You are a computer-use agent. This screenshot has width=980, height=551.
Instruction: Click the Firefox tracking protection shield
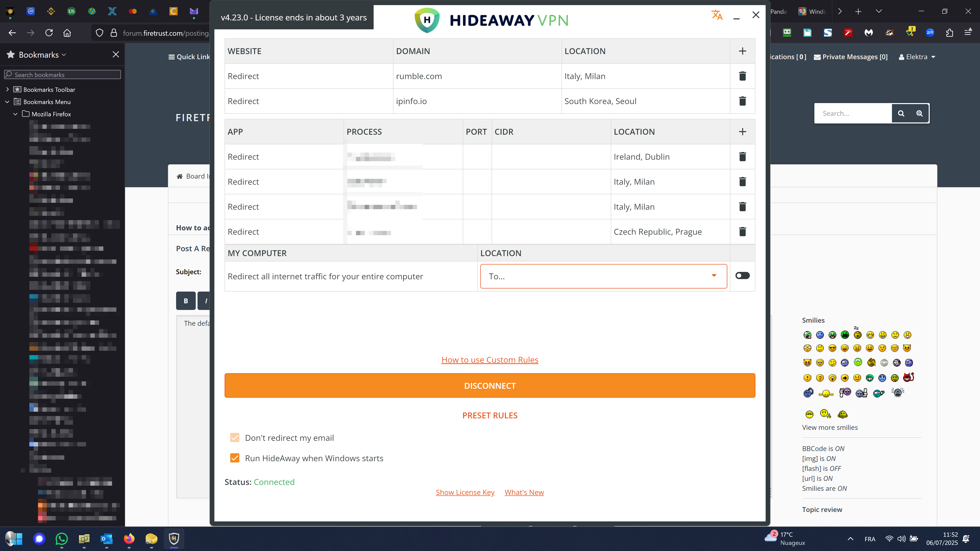coord(99,33)
